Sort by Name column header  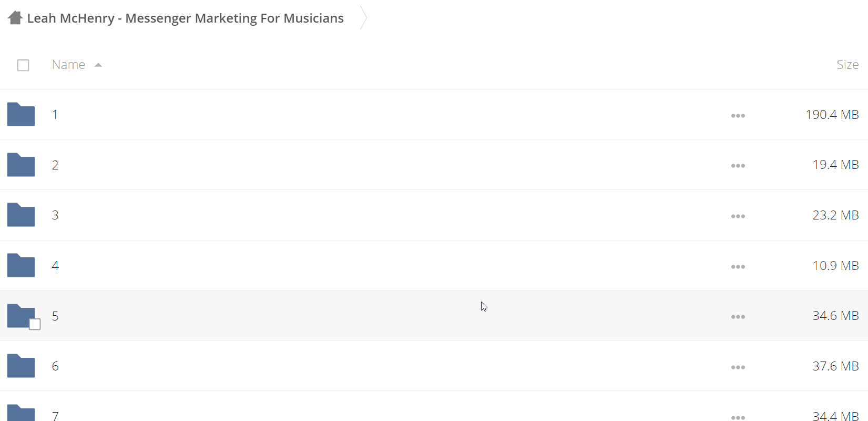(x=68, y=65)
